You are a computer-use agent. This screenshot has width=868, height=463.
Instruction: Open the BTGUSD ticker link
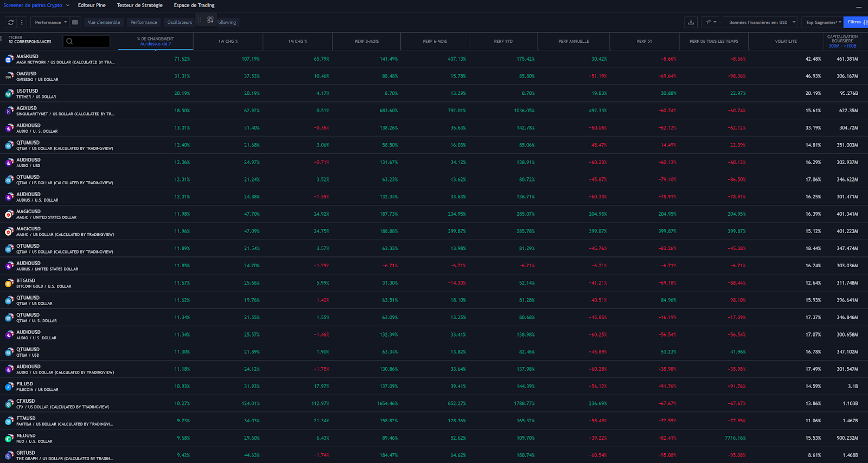(x=25, y=280)
